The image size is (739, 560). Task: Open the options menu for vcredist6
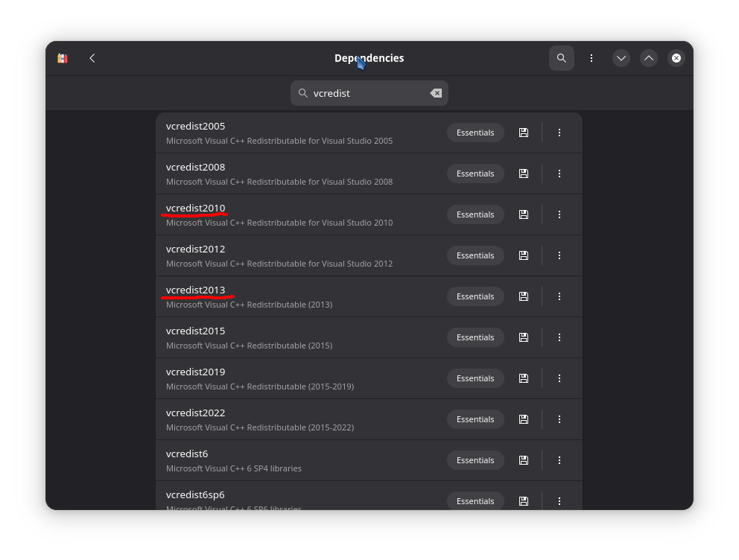pyautogui.click(x=559, y=461)
